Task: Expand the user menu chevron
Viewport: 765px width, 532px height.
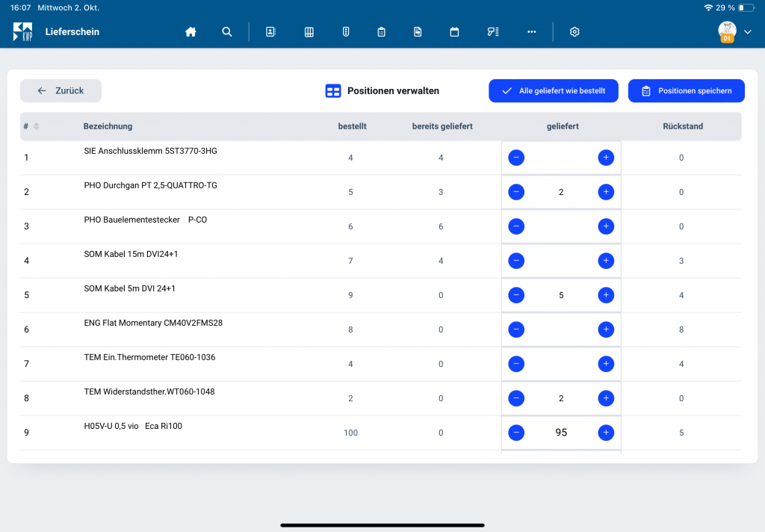Action: click(747, 31)
